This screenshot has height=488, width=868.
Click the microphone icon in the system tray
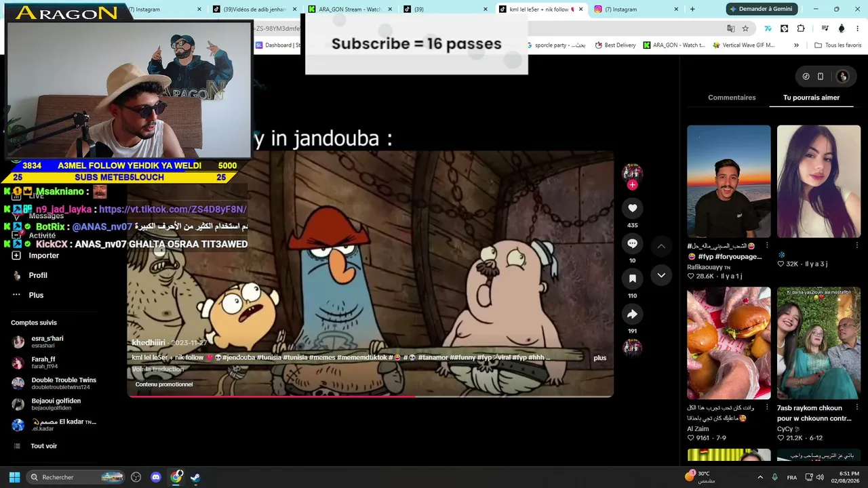coord(774,477)
